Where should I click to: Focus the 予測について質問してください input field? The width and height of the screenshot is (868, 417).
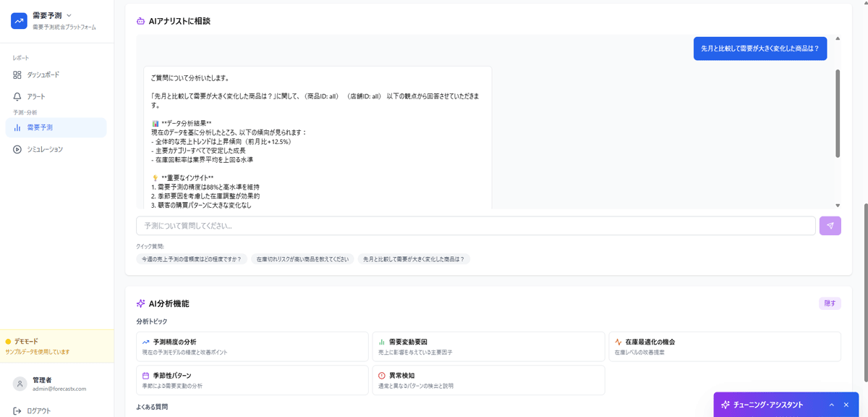point(476,226)
